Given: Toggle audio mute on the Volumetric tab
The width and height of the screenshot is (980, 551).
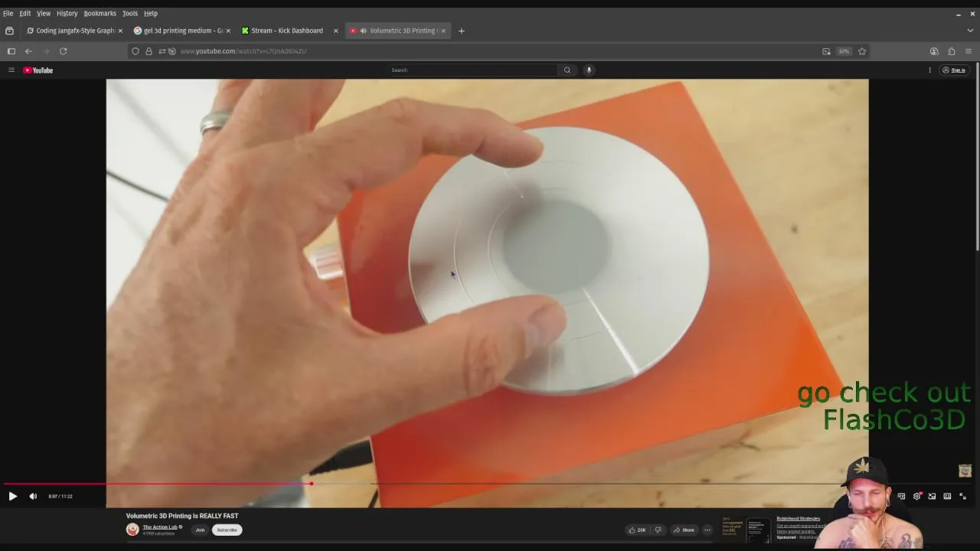Looking at the screenshot, I should [x=363, y=31].
